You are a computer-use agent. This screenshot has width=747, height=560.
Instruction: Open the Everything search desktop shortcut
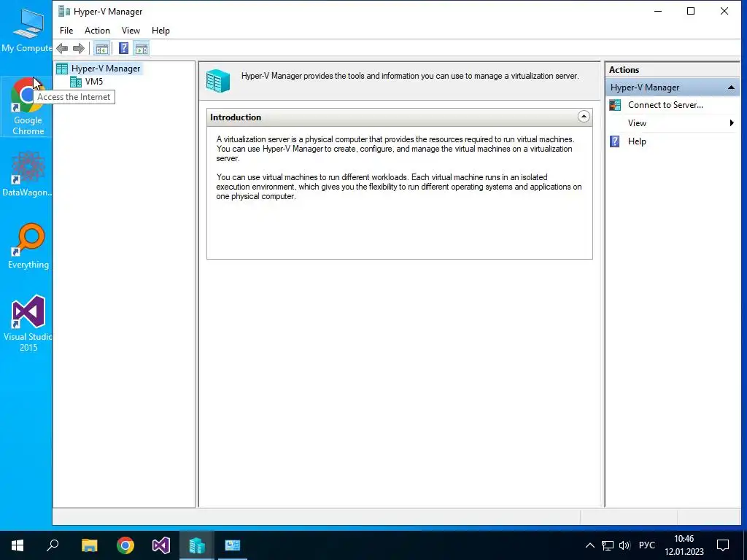click(x=28, y=246)
